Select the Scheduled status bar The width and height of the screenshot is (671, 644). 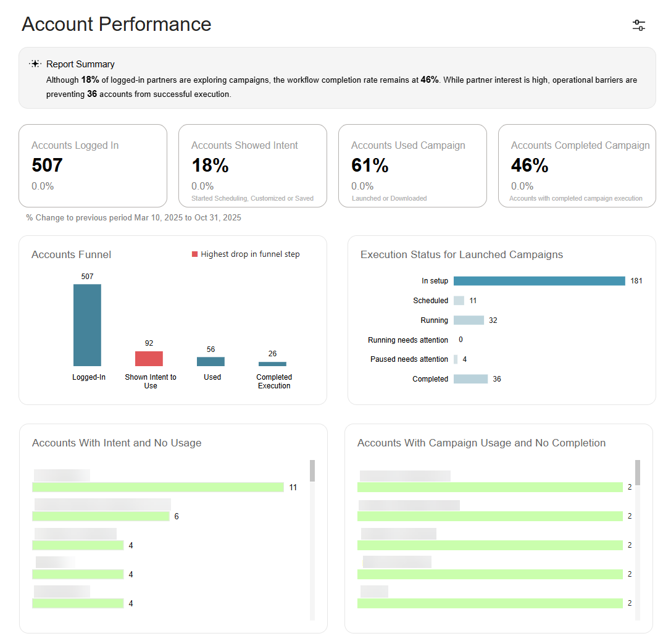pyautogui.click(x=459, y=301)
